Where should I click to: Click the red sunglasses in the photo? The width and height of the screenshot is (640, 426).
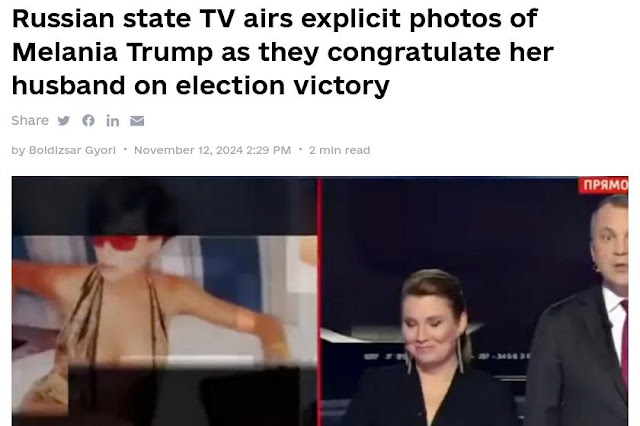pos(115,243)
